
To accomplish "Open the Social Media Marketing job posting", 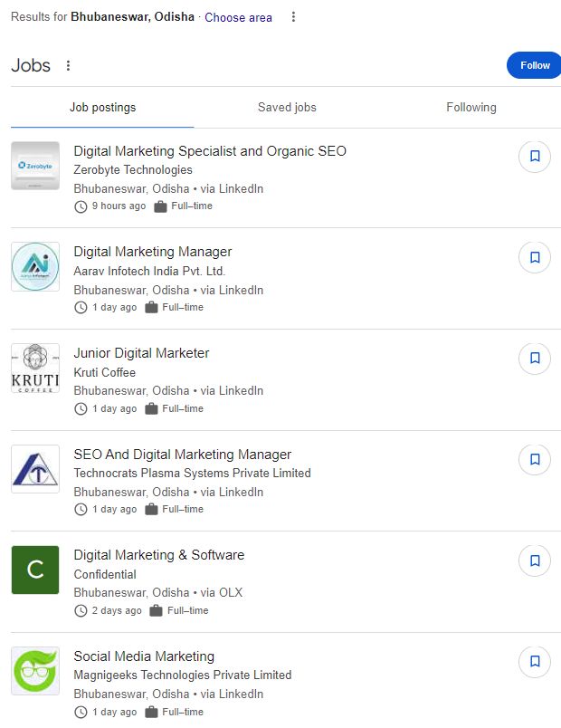I will 144,656.
